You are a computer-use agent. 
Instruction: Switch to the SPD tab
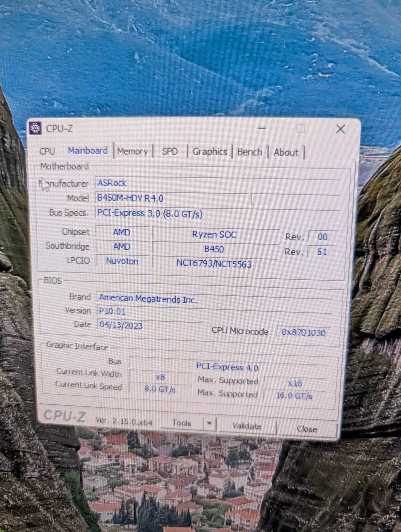click(x=170, y=152)
